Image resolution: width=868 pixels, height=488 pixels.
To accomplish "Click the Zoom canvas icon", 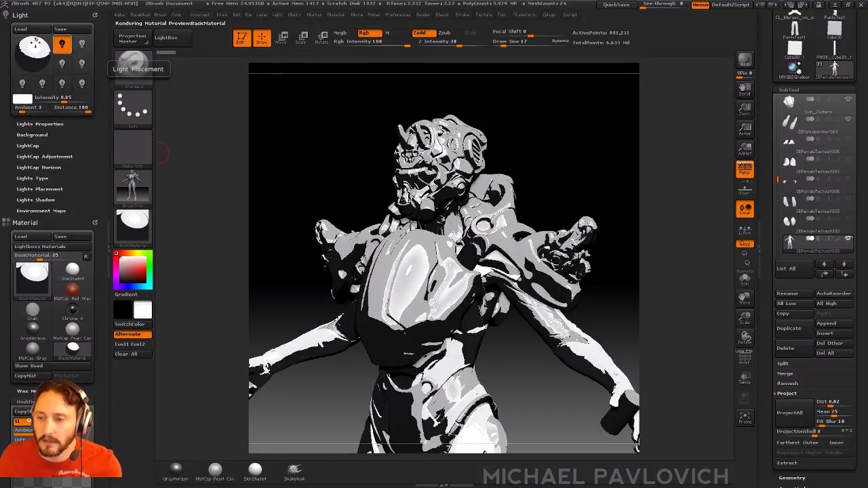I will click(x=745, y=110).
